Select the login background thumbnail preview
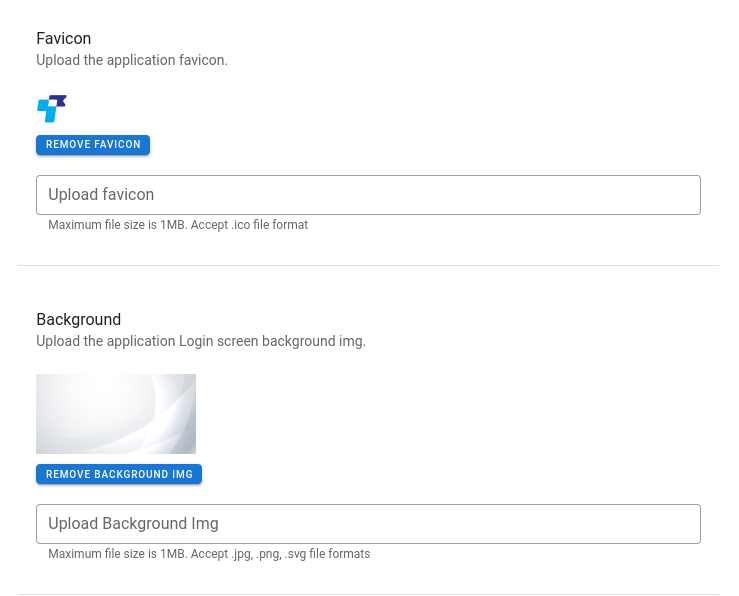Image resolution: width=739 pixels, height=596 pixels. pos(116,414)
